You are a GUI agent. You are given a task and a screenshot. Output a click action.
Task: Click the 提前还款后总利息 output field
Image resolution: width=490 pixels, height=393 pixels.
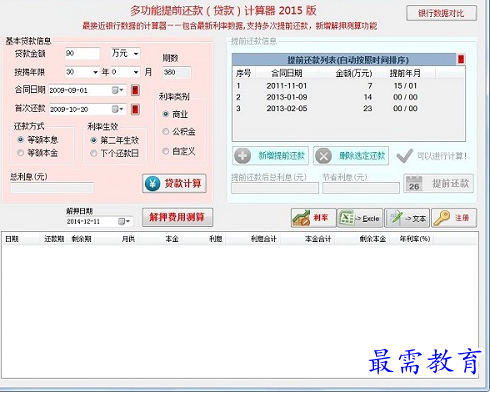[x=275, y=188]
